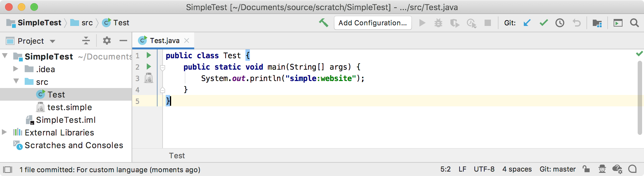Expand the .idea folder

[15, 69]
